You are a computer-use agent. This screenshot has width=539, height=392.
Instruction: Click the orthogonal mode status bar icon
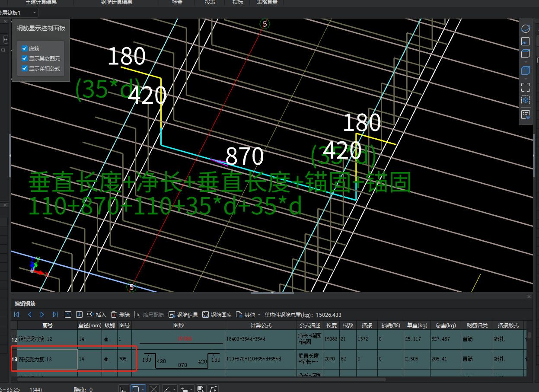[x=123, y=389]
